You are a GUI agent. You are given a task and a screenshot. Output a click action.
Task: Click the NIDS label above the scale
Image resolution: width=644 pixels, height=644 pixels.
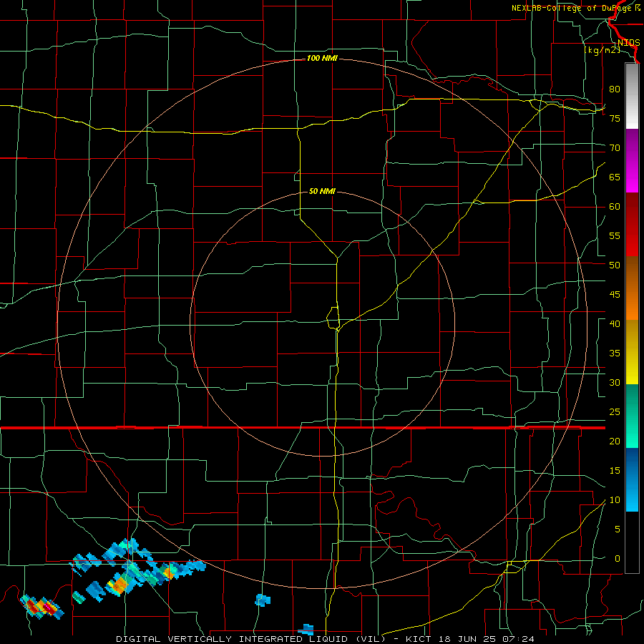click(628, 43)
